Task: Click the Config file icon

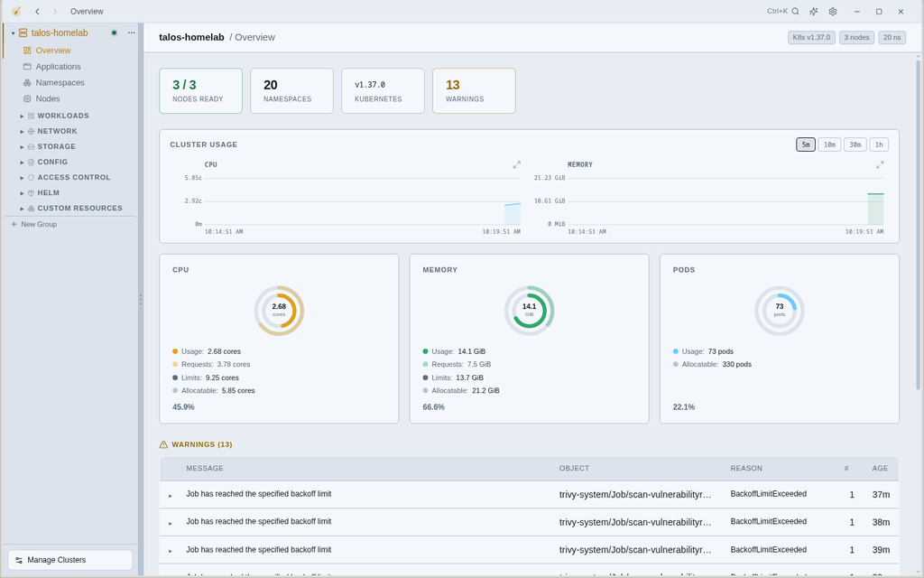Action: coord(32,162)
